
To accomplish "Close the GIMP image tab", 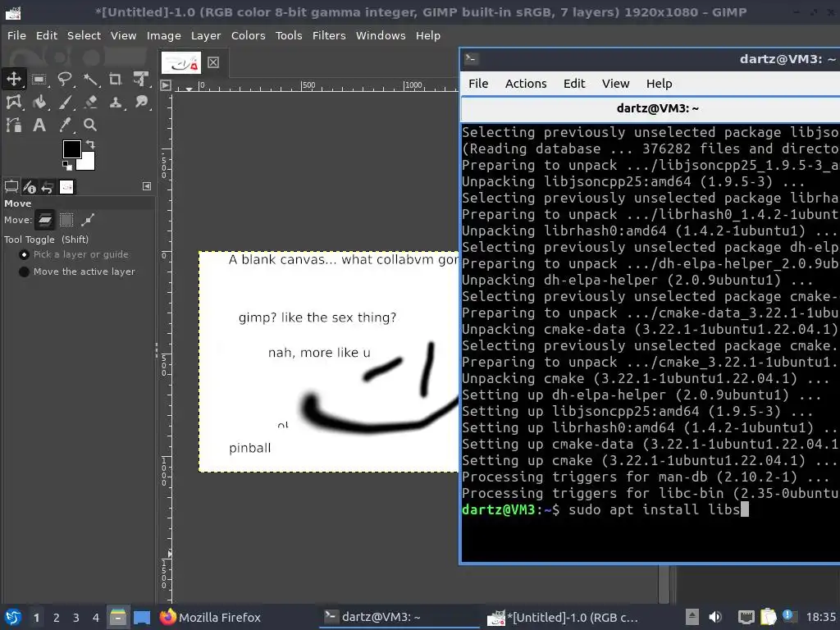I will pos(213,62).
